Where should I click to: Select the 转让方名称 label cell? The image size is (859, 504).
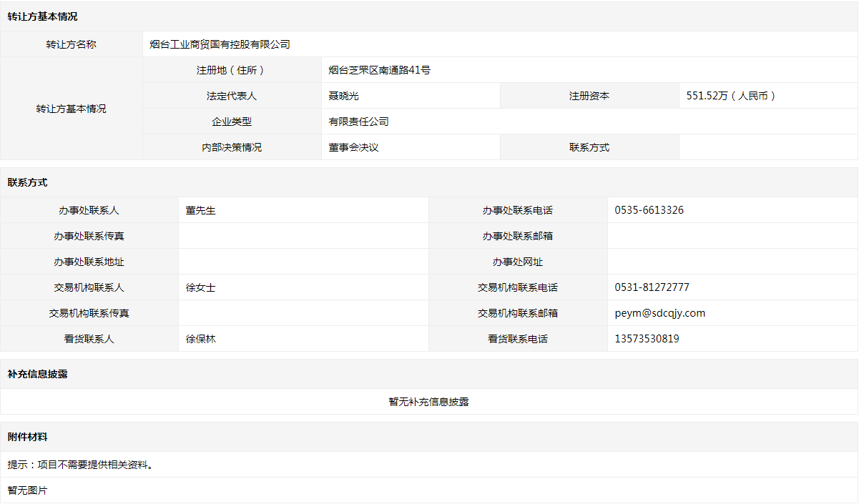tap(72, 44)
